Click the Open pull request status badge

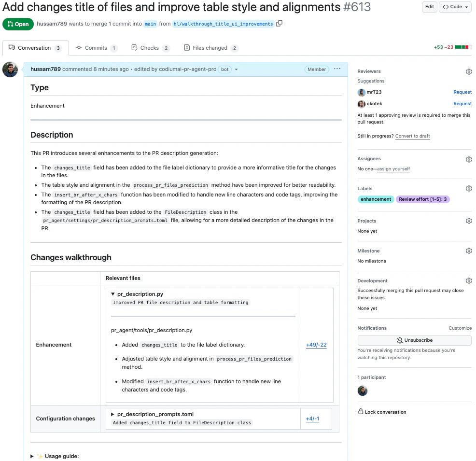click(x=18, y=24)
